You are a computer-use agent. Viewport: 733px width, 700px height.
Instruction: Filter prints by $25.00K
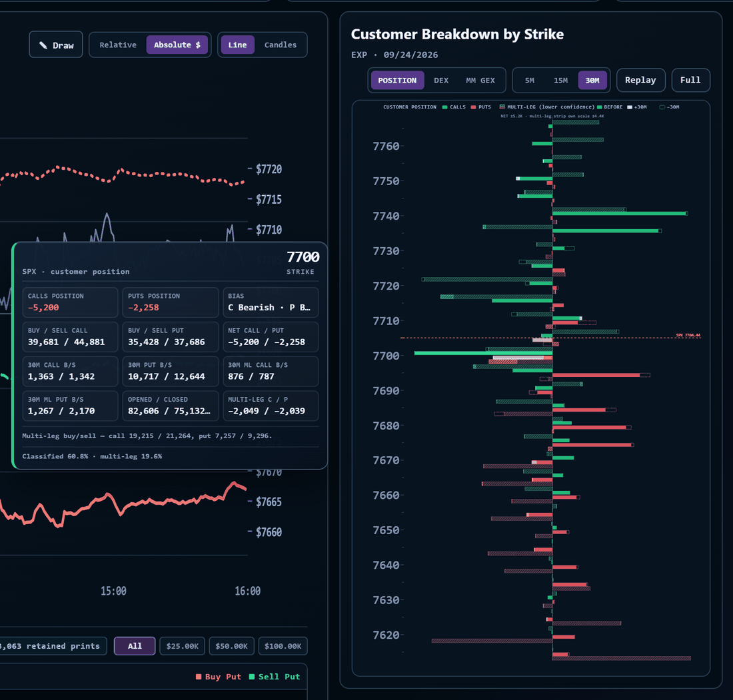pyautogui.click(x=183, y=646)
